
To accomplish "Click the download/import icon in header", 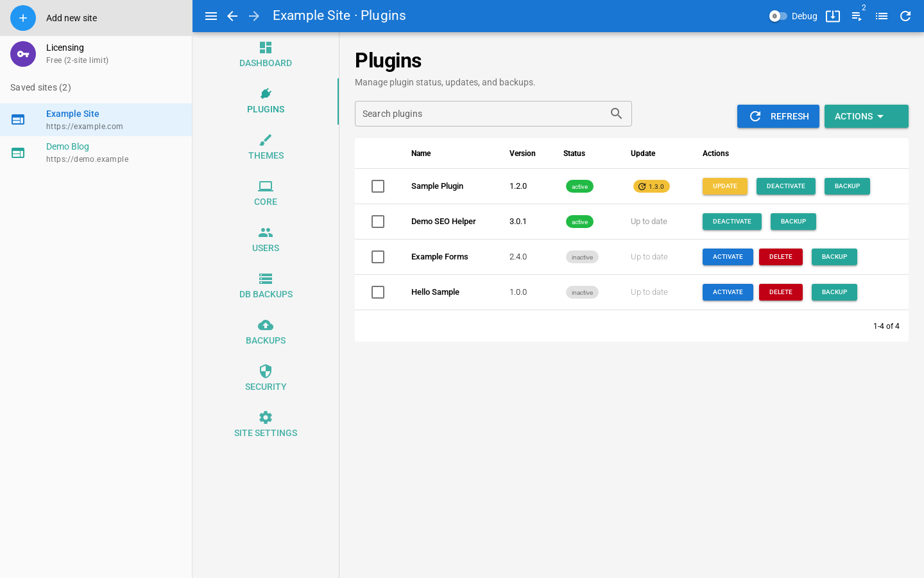I will click(x=833, y=16).
